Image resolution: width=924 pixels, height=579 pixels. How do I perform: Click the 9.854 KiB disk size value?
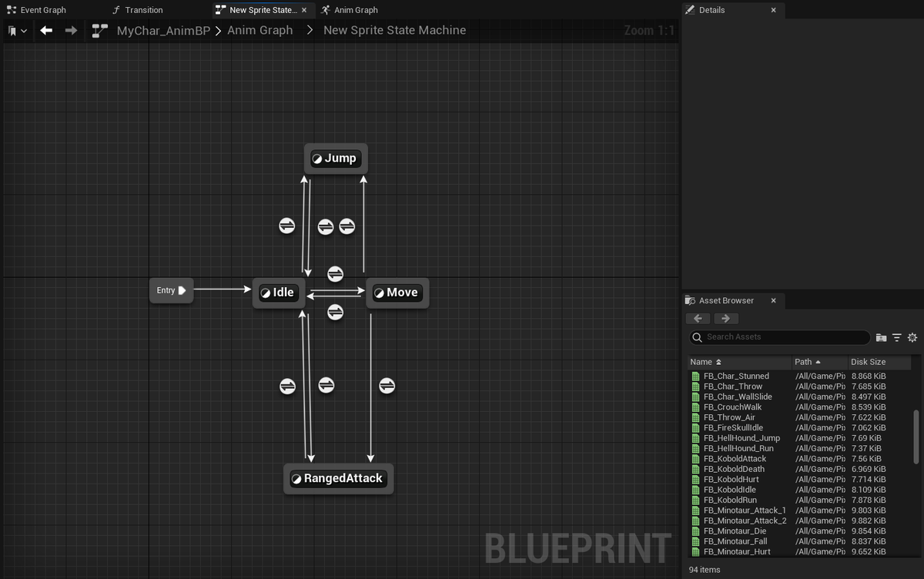pos(869,531)
